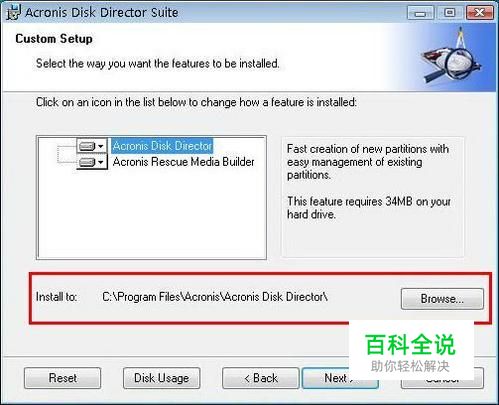Click the green 百科全说 watermark logo

(411, 351)
